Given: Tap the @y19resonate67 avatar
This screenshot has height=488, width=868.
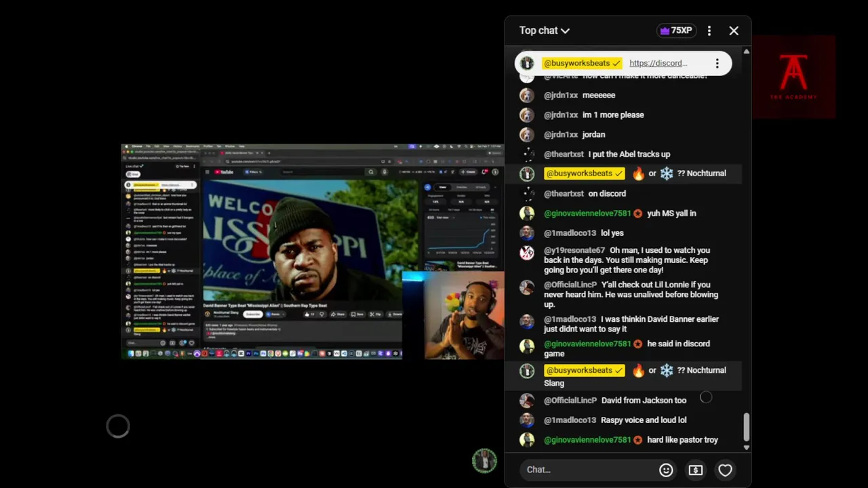Looking at the screenshot, I should tap(527, 253).
